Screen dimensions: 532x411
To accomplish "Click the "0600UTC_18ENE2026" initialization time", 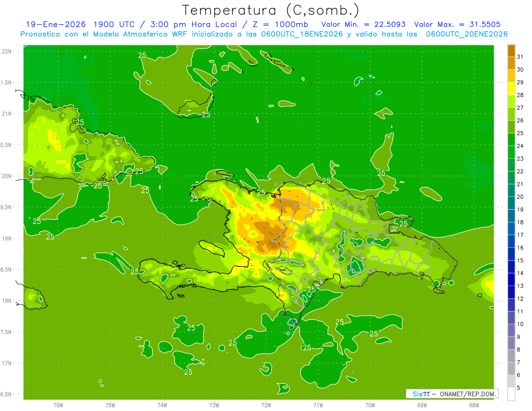I will coord(301,34).
